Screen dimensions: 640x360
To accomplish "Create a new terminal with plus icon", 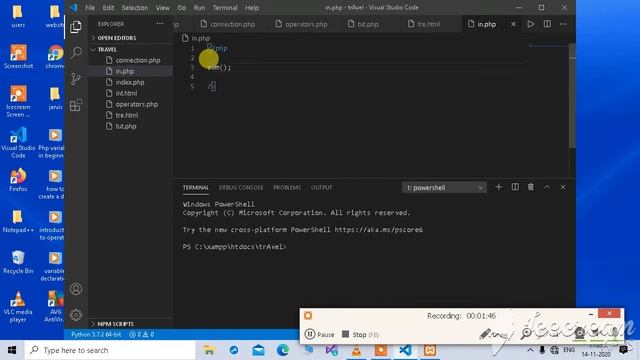I will 498,187.
